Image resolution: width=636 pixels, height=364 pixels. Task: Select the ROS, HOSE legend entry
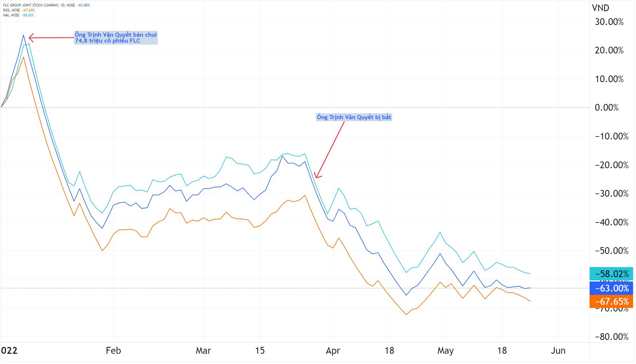pyautogui.click(x=11, y=10)
